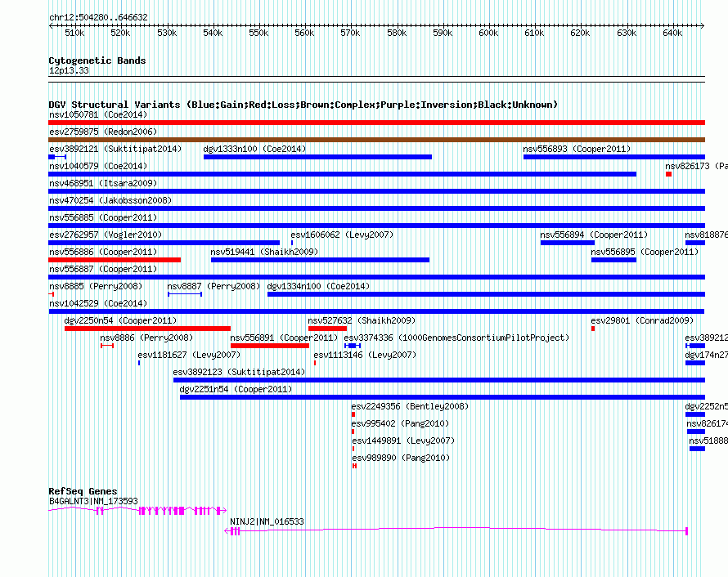Click the nsv1040579 (Coe2014) label

(98, 166)
